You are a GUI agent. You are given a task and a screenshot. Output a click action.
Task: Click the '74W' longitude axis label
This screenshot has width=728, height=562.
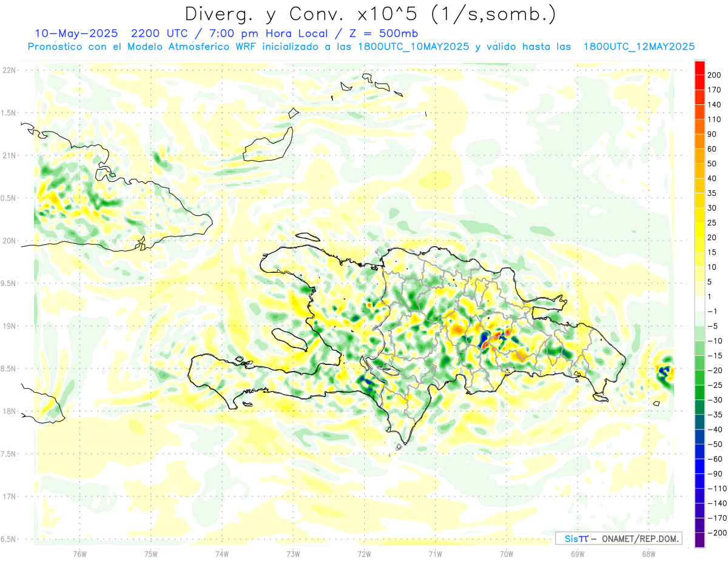[x=222, y=554]
